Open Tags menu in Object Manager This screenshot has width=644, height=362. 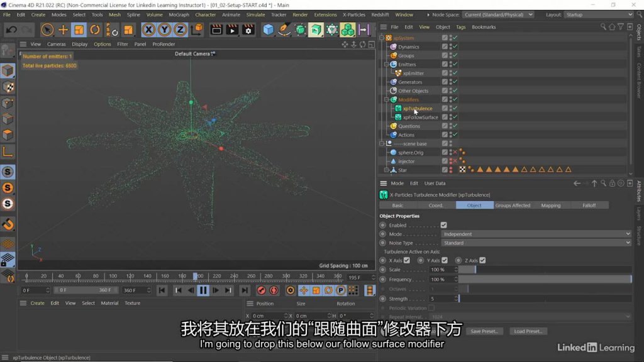tap(461, 27)
